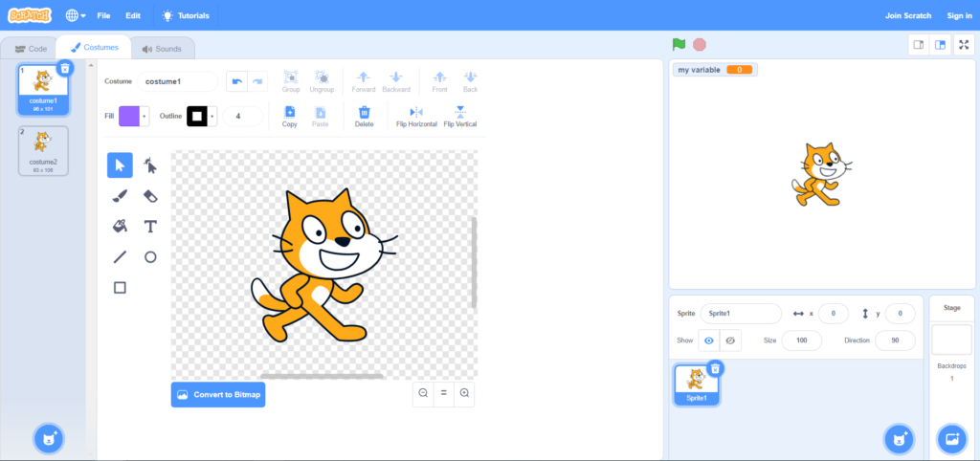Click the sprite y position field
Image resolution: width=980 pixels, height=461 pixels.
900,314
